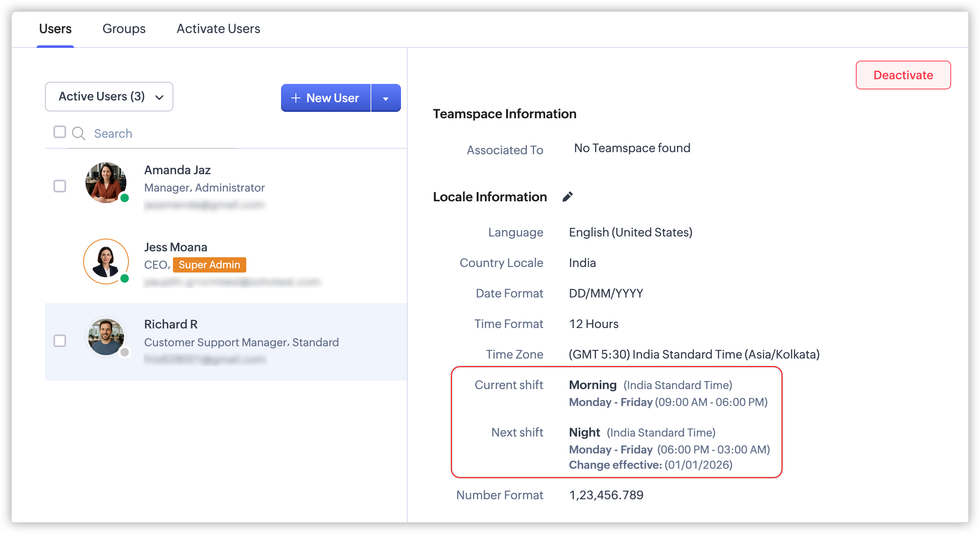This screenshot has height=534, width=980.
Task: Switch to the Groups tab
Action: (124, 29)
